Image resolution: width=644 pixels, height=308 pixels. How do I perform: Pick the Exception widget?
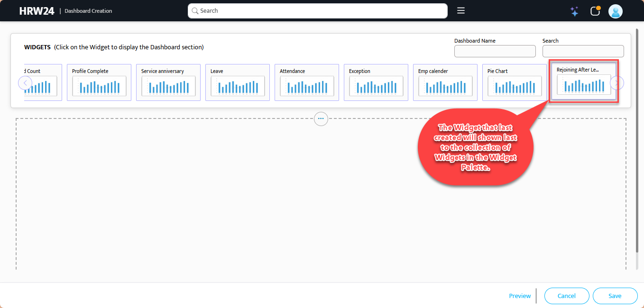(376, 82)
